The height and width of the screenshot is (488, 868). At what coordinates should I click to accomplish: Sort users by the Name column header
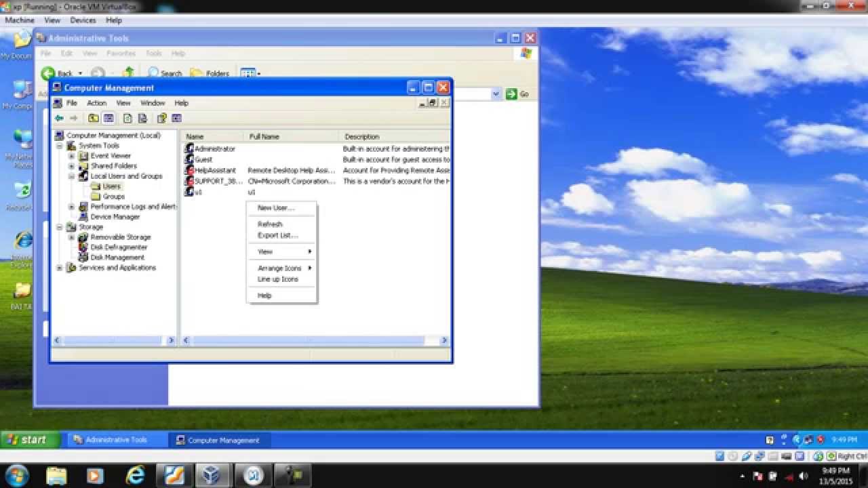(x=213, y=136)
